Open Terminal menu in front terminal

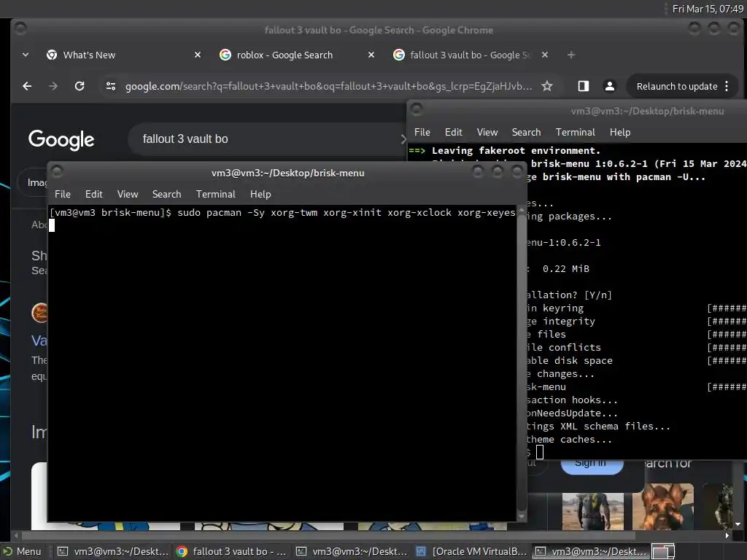coord(216,194)
